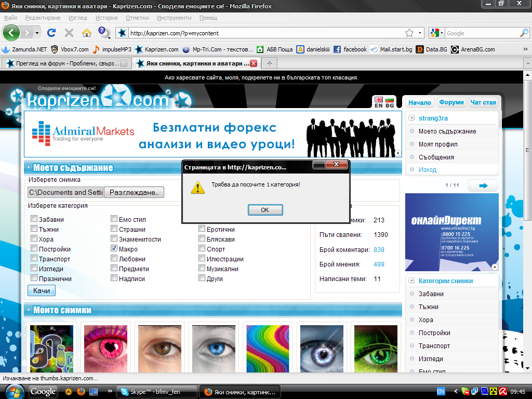
Task: Bookmark the page with the star icon
Action: (x=409, y=33)
